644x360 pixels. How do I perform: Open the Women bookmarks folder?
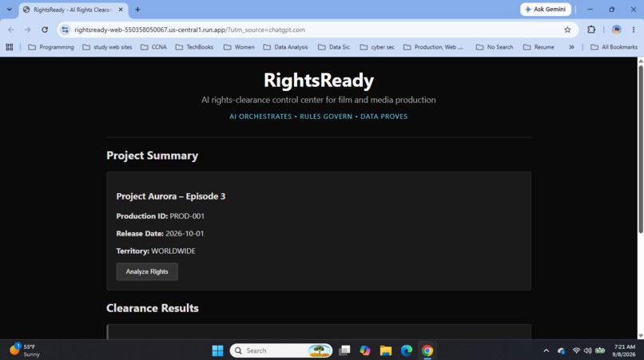pos(239,47)
